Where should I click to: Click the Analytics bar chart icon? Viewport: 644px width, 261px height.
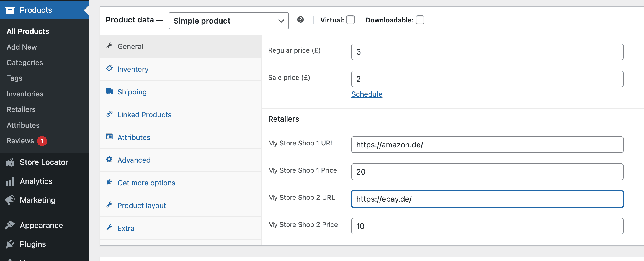(x=10, y=181)
